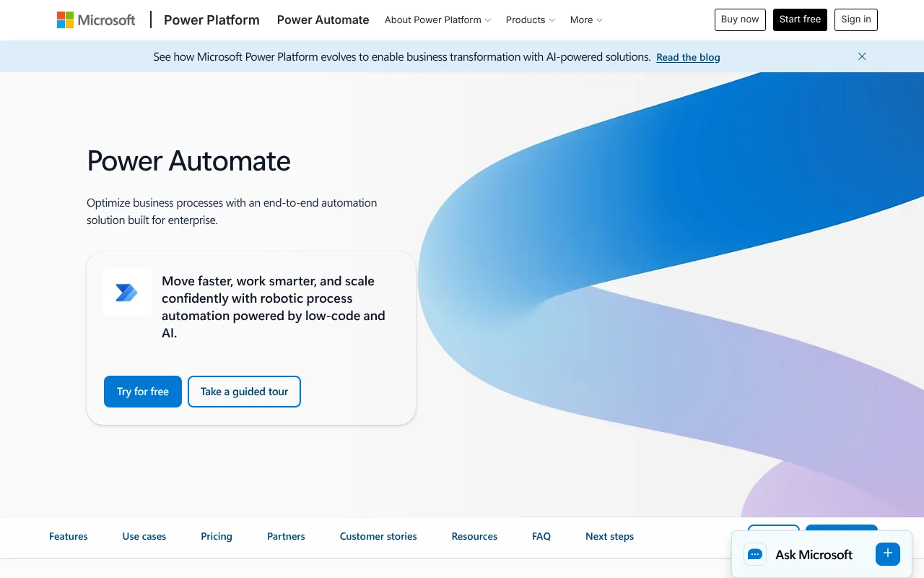Jump to the Features section
Image resolution: width=924 pixels, height=578 pixels.
[69, 536]
